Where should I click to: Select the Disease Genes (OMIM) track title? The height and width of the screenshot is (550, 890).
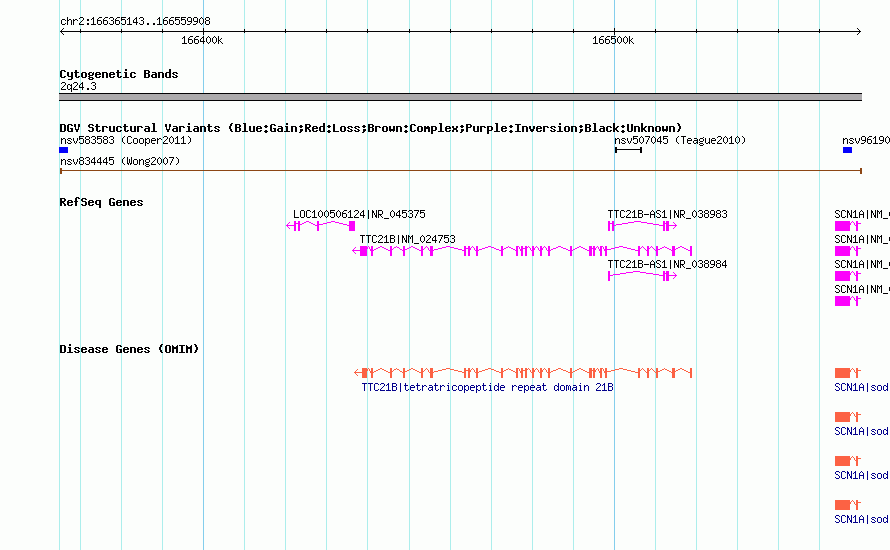coord(129,349)
